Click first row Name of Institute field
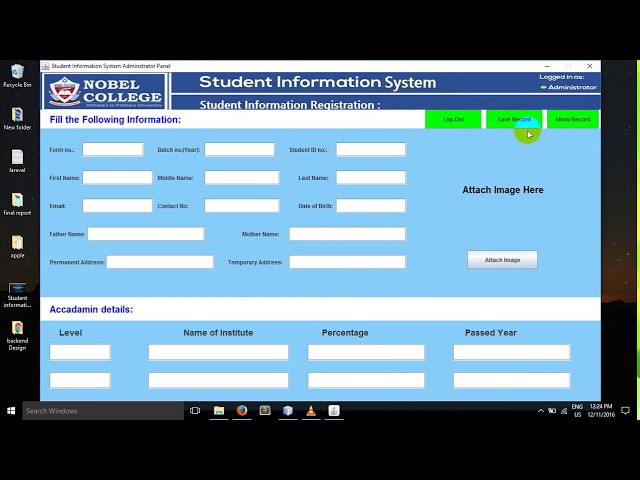Screen dimensions: 640x480 click(218, 352)
